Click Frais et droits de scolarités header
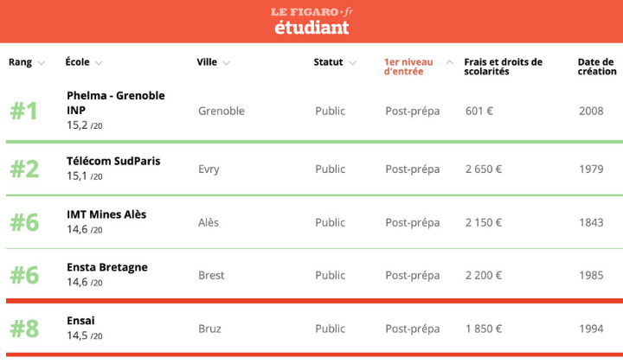Image resolution: width=623 pixels, height=364 pixels. [x=503, y=67]
